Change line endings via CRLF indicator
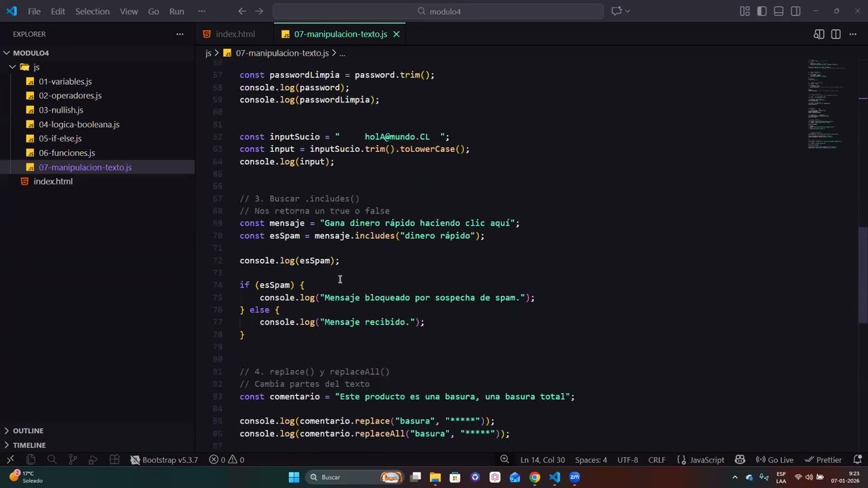 click(x=656, y=460)
